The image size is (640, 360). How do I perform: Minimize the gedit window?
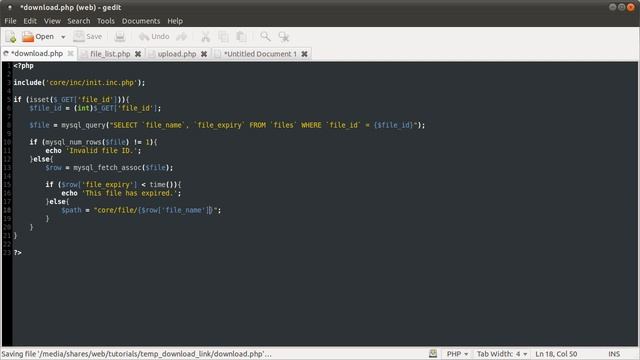(x=612, y=7)
